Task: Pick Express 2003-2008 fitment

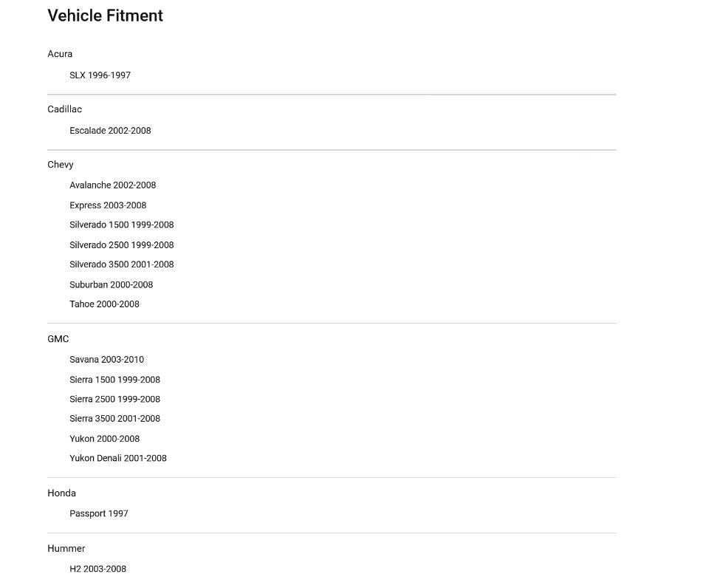Action: coord(108,205)
